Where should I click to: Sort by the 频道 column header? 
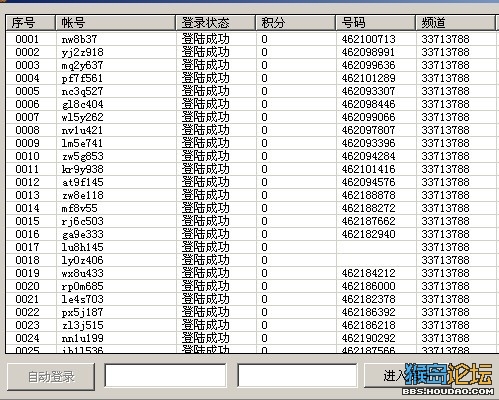tap(455, 23)
